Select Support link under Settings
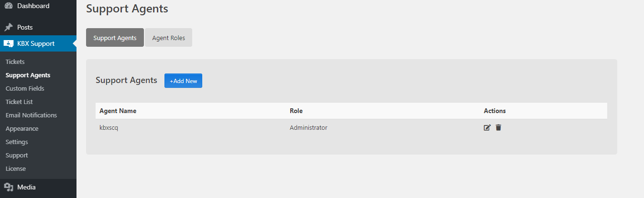This screenshot has height=198, width=644. pos(17,155)
